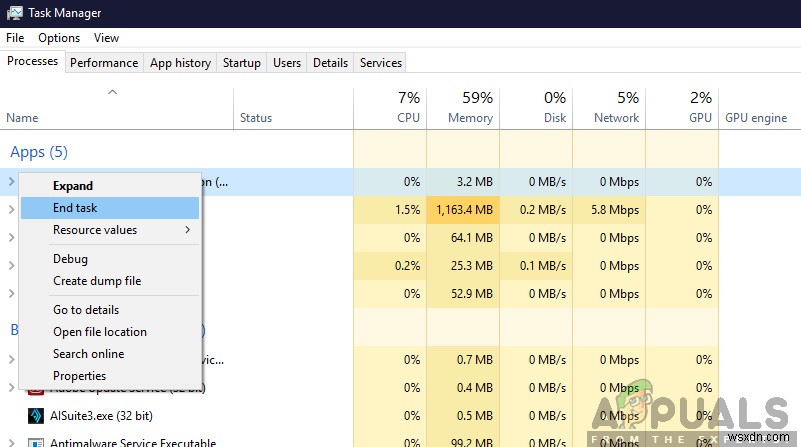This screenshot has width=801, height=447.
Task: Switch to the Users tab
Action: (x=287, y=63)
